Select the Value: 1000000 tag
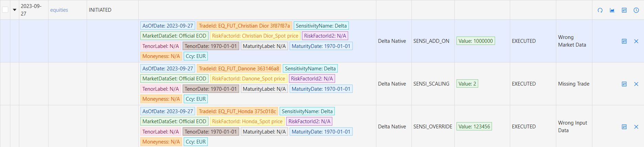Screen dimensions: 644x147 (475, 41)
